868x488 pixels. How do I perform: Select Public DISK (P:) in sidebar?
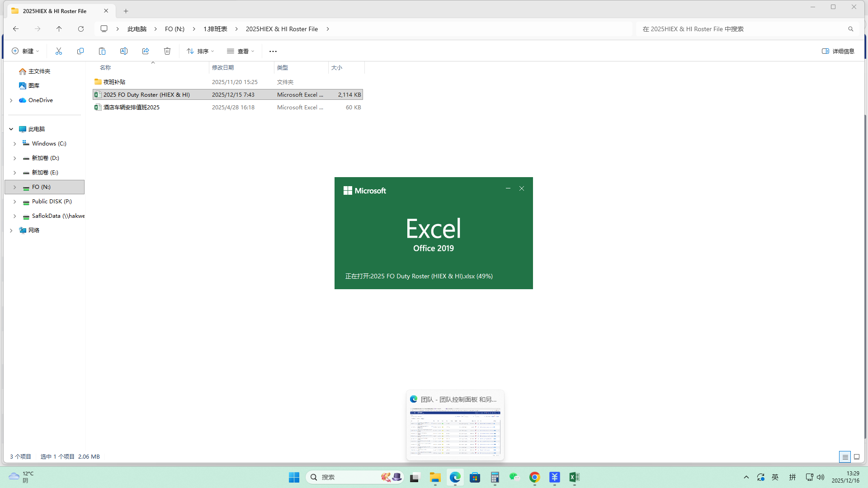point(52,202)
